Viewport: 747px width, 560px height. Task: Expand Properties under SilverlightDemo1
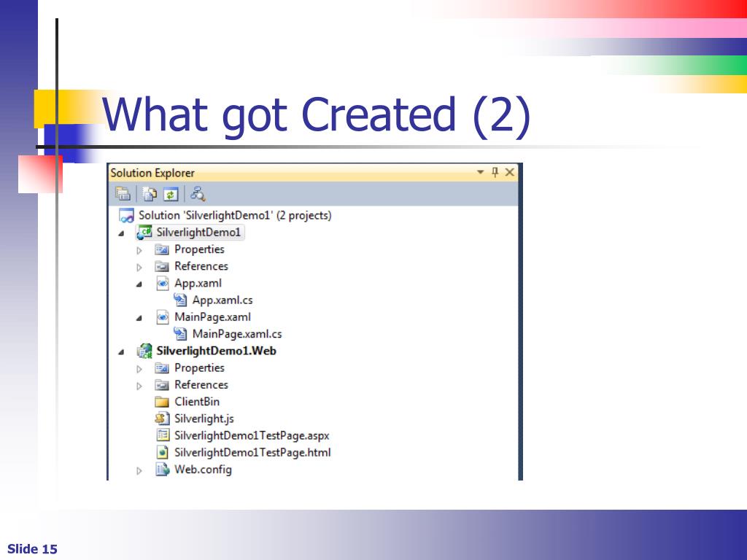tap(139, 250)
